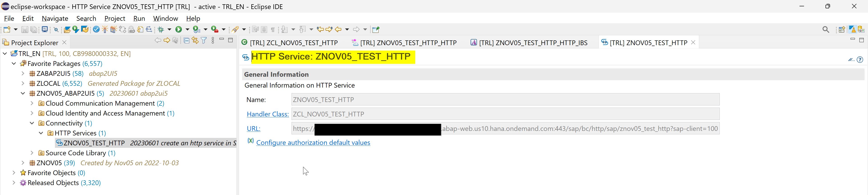This screenshot has width=868, height=195.
Task: Click the Save All toolbar icon
Action: click(34, 30)
